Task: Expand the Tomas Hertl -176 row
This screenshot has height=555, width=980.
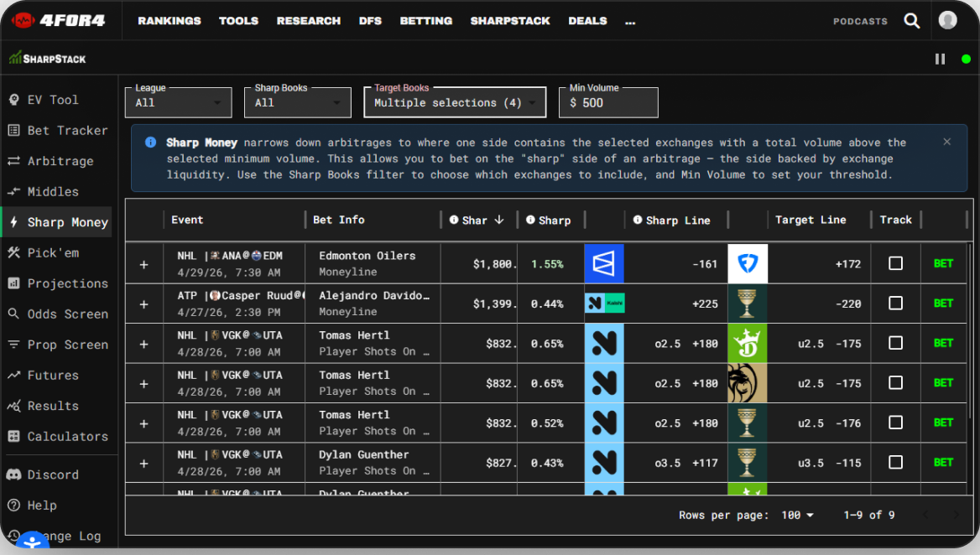Action: [x=143, y=424]
